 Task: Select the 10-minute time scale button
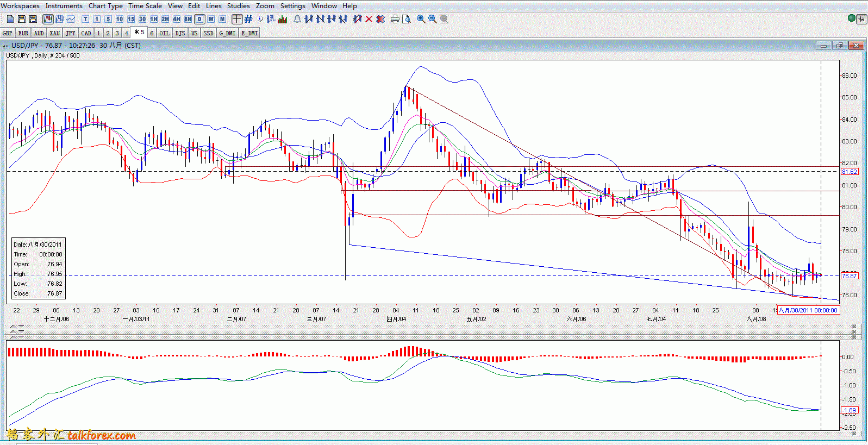click(x=120, y=19)
